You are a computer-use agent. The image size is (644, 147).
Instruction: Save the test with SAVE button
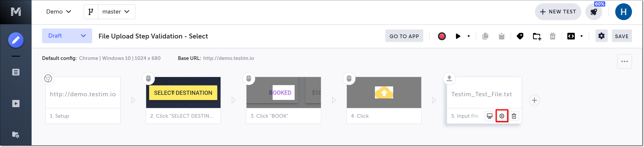(x=621, y=36)
